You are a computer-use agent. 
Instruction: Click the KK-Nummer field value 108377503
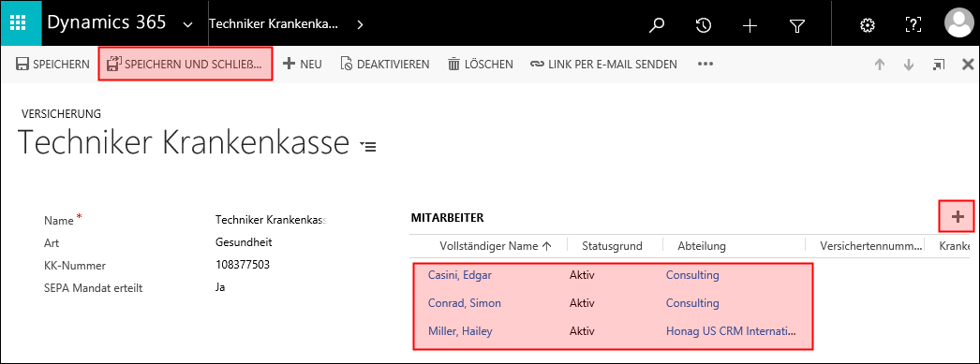pyautogui.click(x=243, y=265)
